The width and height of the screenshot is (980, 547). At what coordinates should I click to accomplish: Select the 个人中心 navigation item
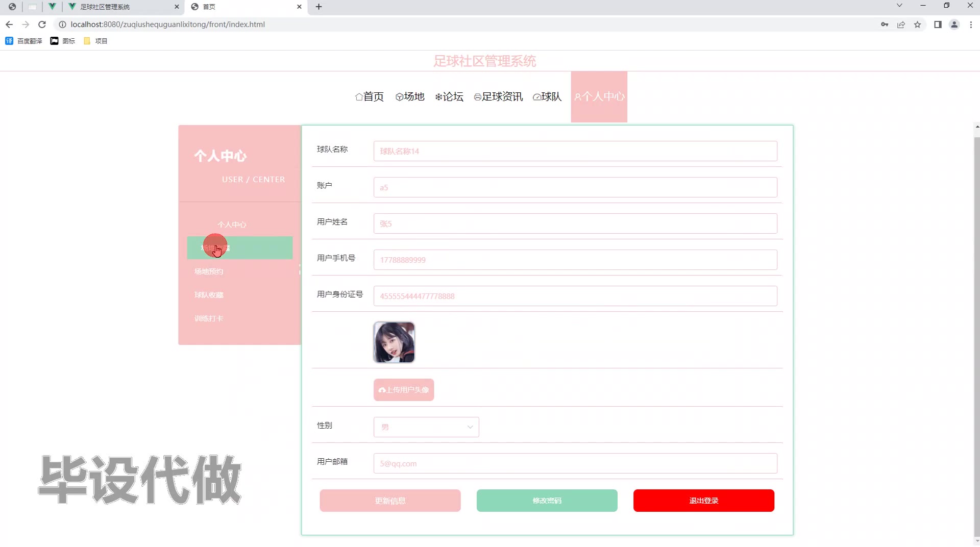click(x=599, y=96)
